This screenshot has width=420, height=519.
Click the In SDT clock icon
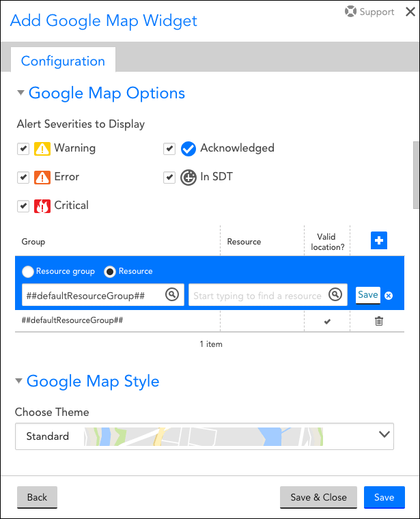188,178
